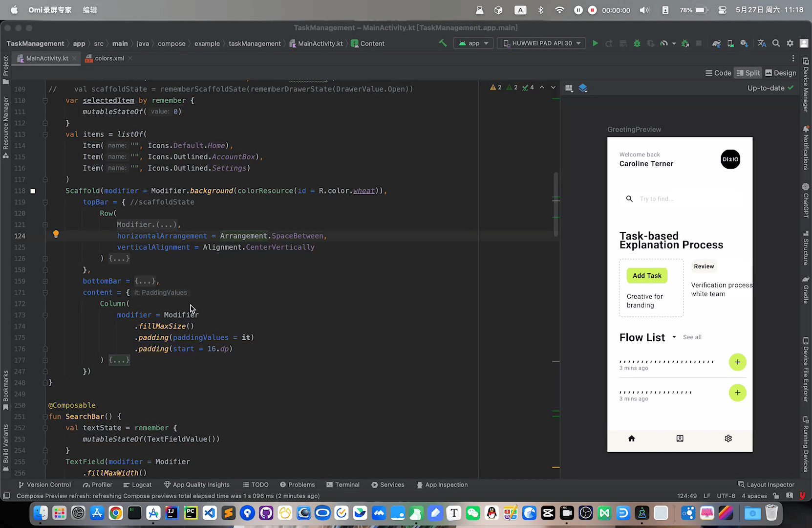Image resolution: width=812 pixels, height=528 pixels.
Task: Click the Layout Inspector button
Action: click(766, 485)
